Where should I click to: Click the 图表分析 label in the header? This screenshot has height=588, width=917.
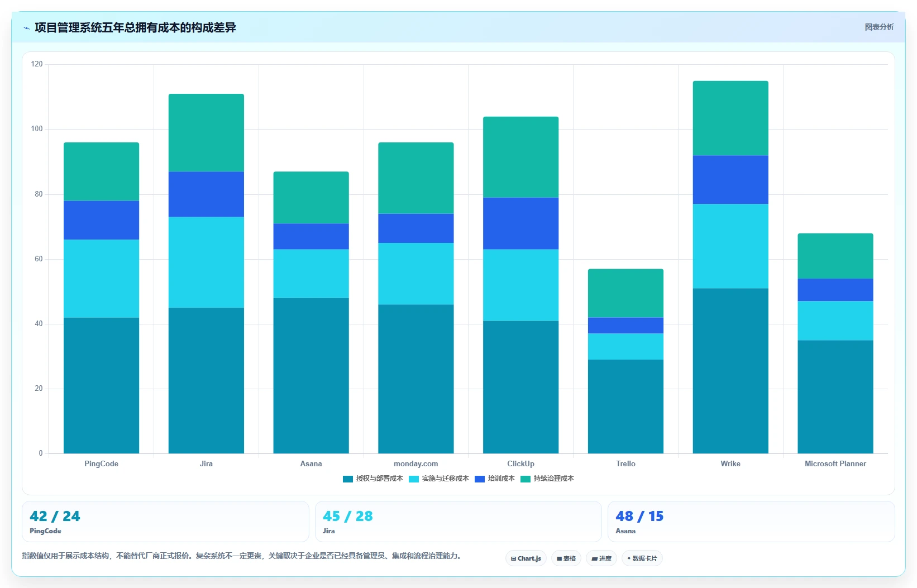pyautogui.click(x=879, y=27)
